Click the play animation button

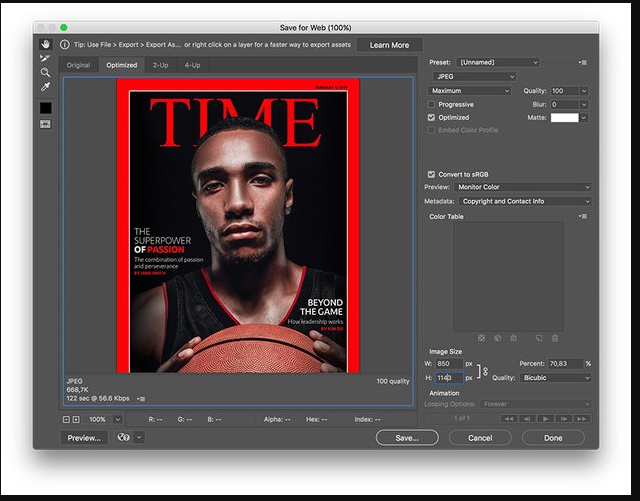click(x=545, y=419)
